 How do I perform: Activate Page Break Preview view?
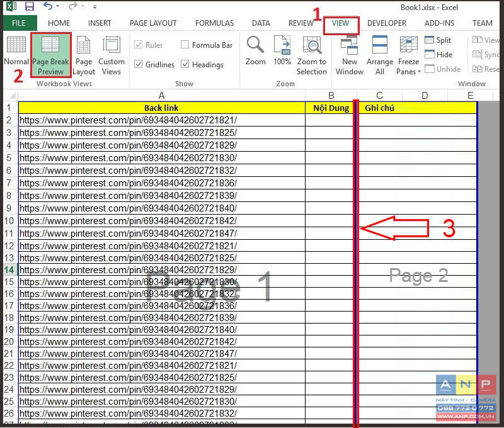pyautogui.click(x=51, y=55)
